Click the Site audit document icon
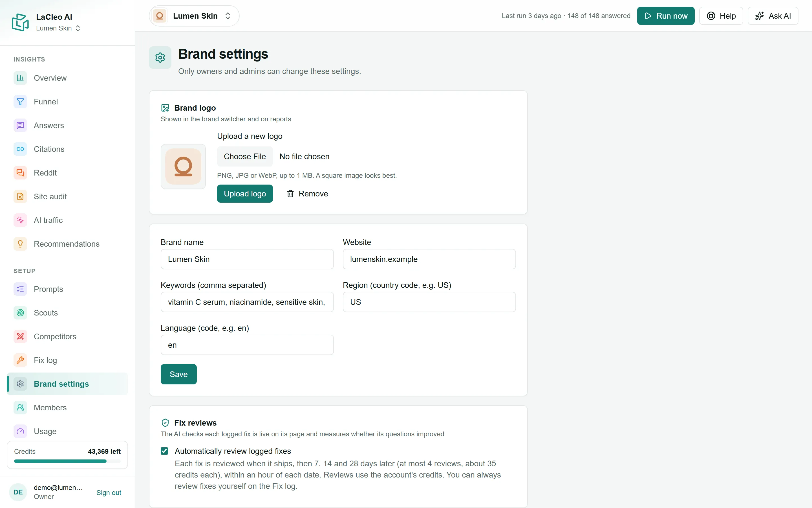 20,196
